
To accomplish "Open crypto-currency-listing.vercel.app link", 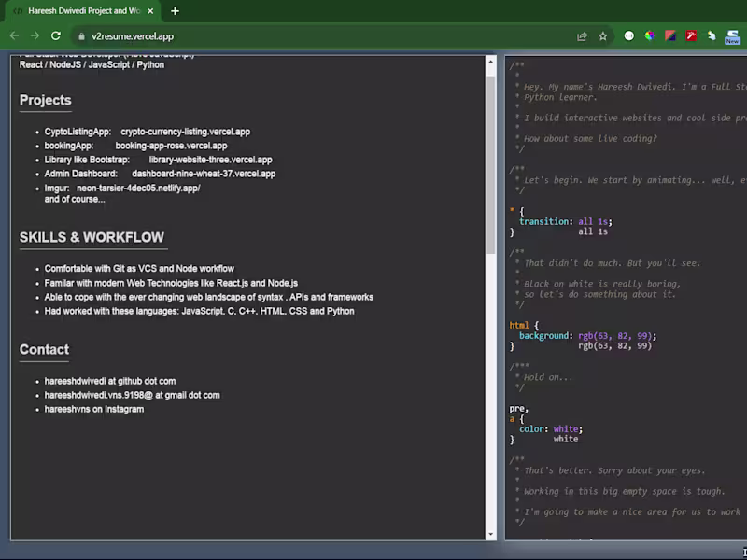I will tap(185, 132).
